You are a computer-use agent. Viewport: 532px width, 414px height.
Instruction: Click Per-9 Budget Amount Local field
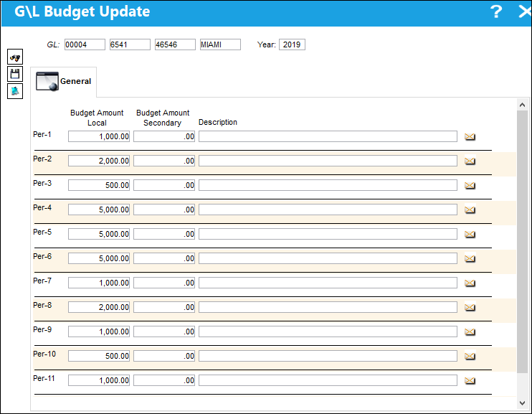tap(99, 331)
